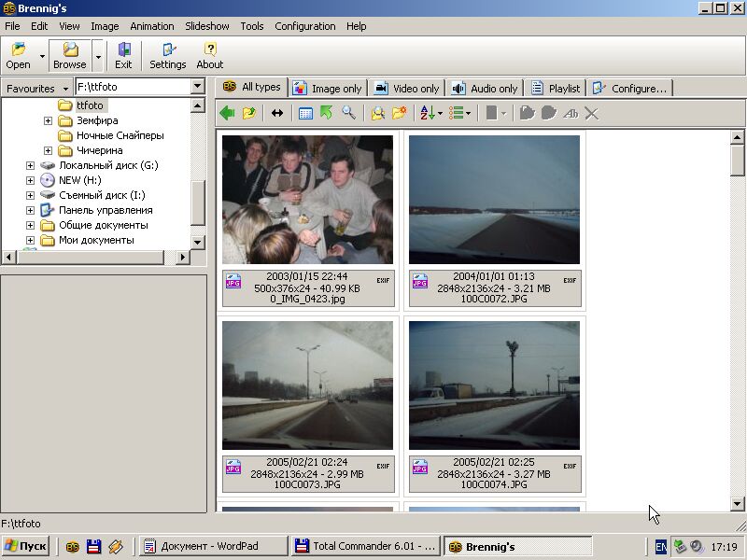Go up one folder level
Image resolution: width=747 pixels, height=560 pixels.
coord(249,113)
